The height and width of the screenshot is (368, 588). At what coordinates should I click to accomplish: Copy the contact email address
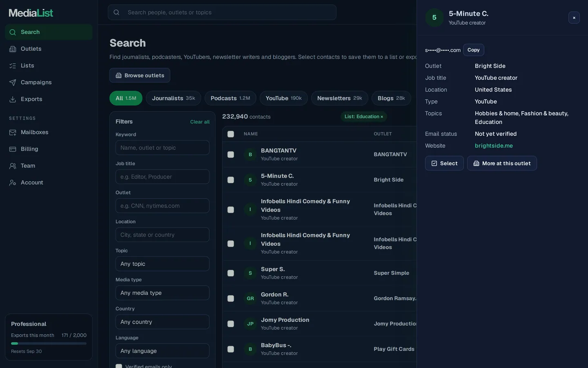473,50
